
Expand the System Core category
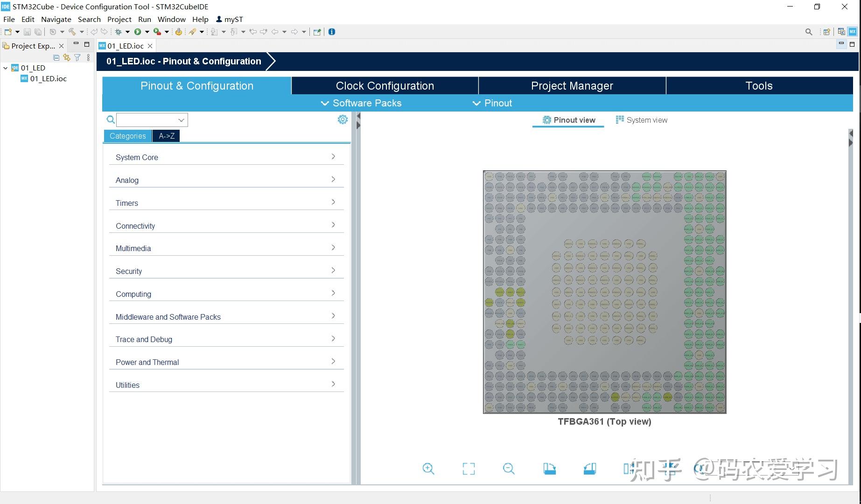point(226,157)
